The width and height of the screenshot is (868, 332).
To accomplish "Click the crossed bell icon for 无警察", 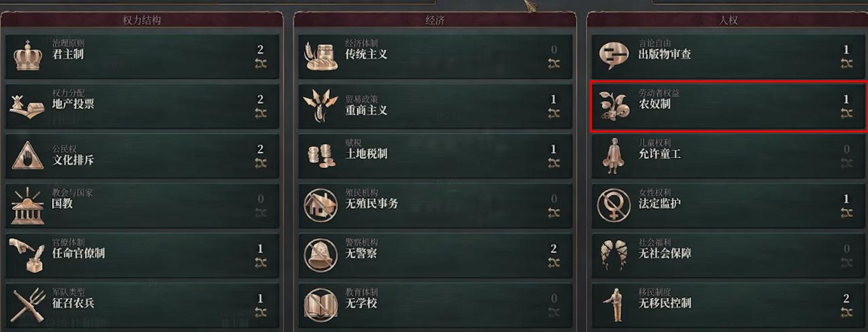I will click(320, 255).
